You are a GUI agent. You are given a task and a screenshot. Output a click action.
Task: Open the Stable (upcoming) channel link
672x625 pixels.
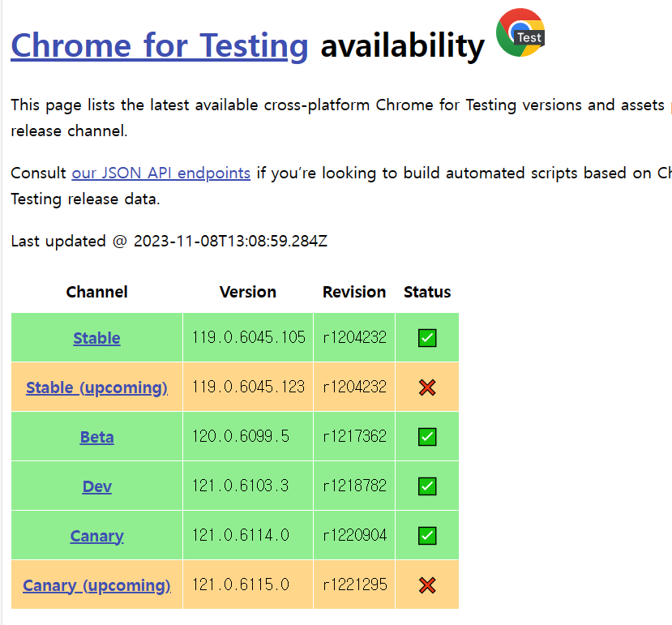(x=96, y=387)
